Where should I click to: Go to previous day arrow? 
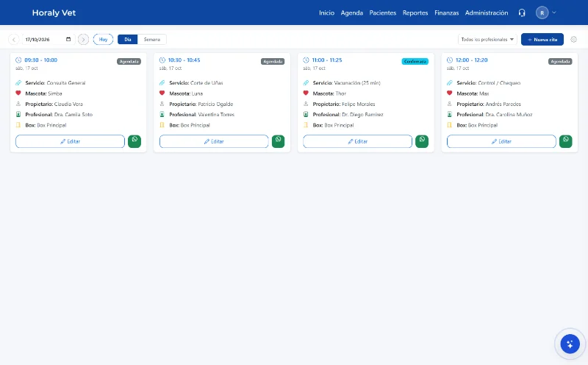pyautogui.click(x=13, y=40)
